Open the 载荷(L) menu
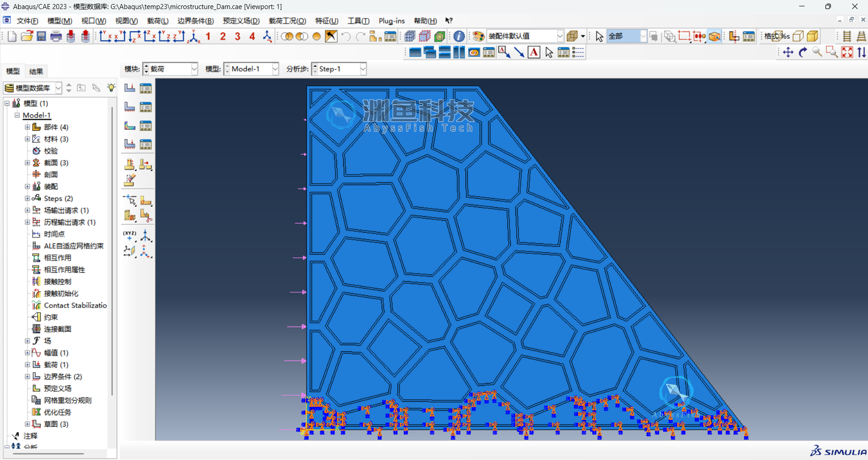 tap(158, 21)
